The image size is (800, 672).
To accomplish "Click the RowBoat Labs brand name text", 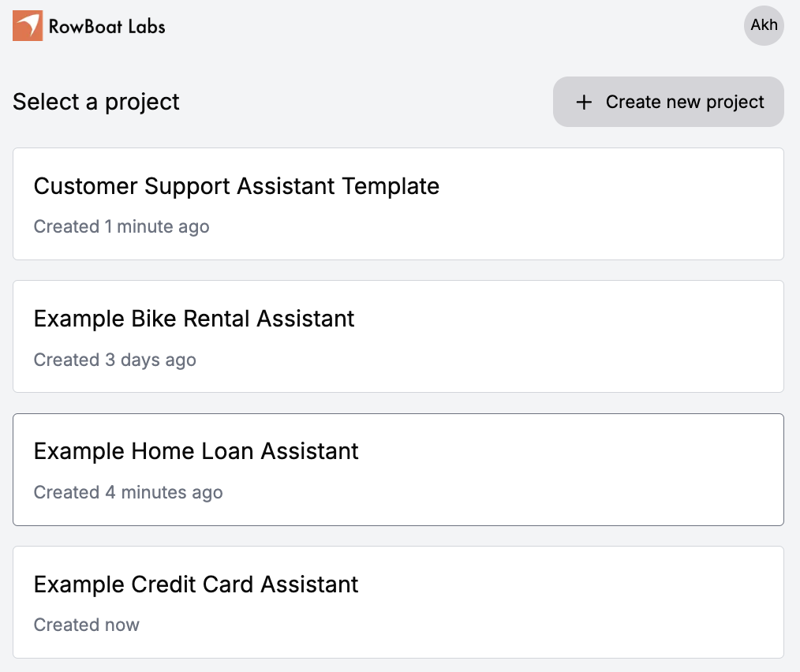I will click(107, 25).
